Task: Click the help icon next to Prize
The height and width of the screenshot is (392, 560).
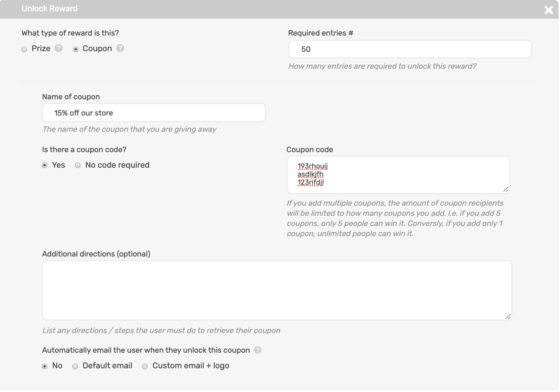Action: [x=59, y=48]
